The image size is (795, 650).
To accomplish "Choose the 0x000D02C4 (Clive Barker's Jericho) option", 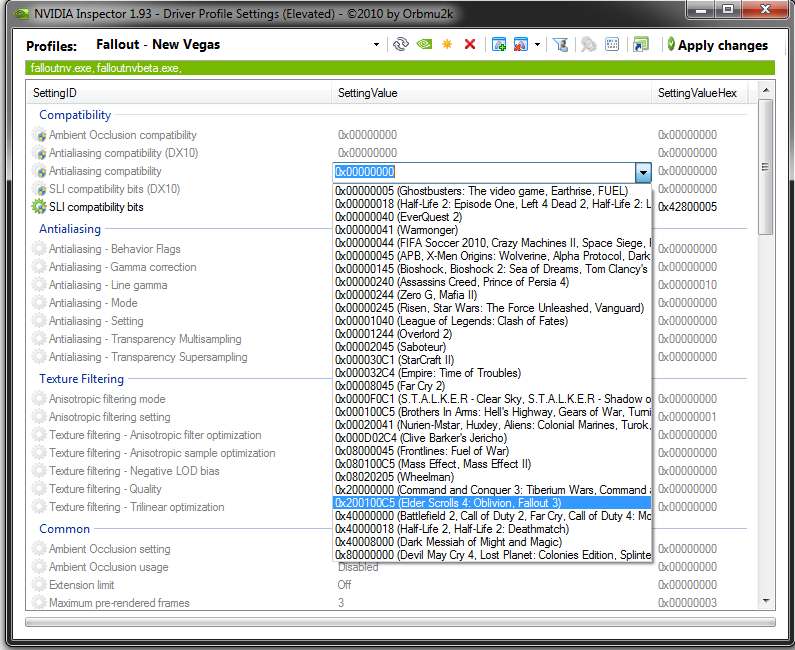I will tap(492, 438).
